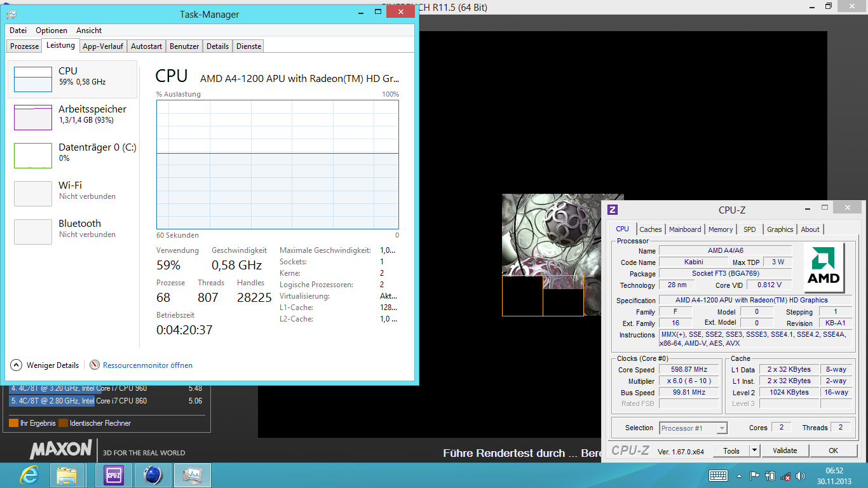Click the MAXON logo in Cinebench
The width and height of the screenshot is (868, 488).
[61, 449]
